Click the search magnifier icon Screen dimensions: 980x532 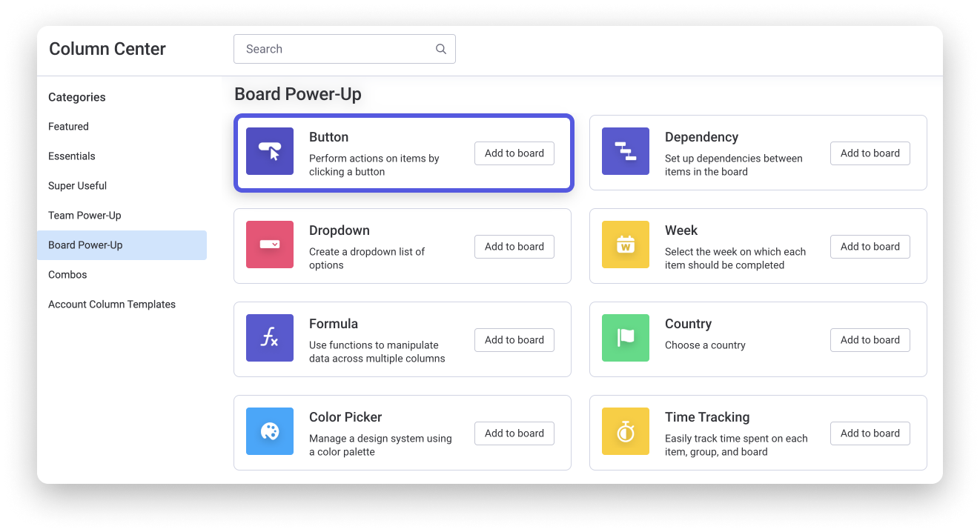[441, 49]
